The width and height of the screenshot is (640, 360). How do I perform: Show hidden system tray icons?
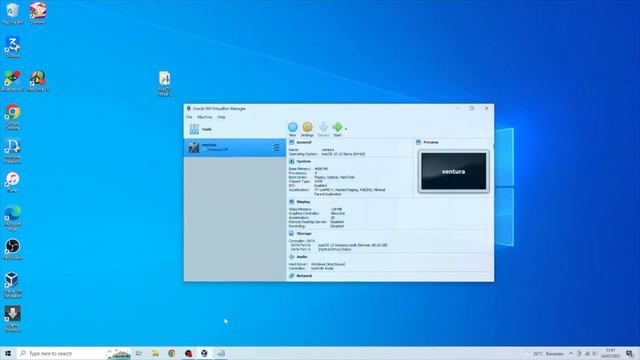[571, 353]
